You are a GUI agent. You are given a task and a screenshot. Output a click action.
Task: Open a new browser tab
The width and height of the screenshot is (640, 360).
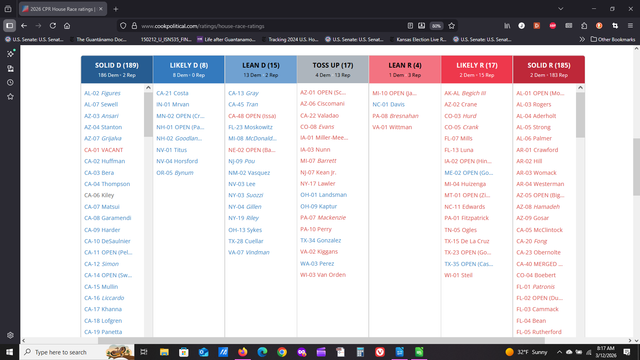pyautogui.click(x=116, y=9)
